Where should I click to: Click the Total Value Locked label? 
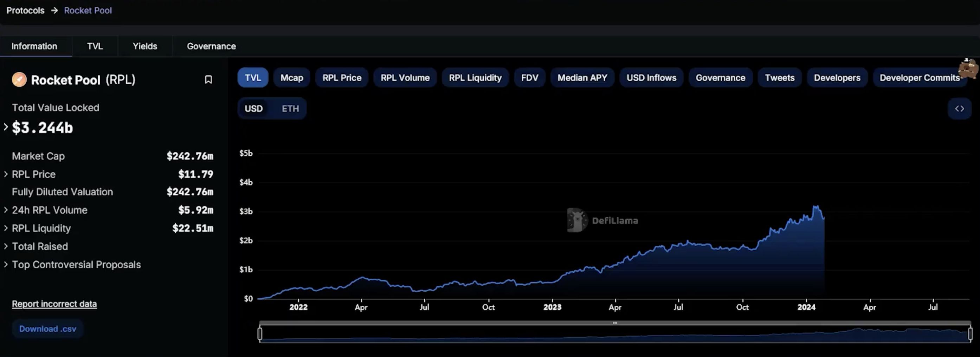[x=56, y=108]
